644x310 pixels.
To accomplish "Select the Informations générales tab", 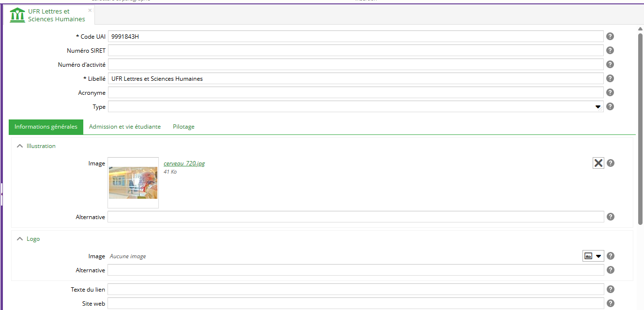I will point(46,127).
